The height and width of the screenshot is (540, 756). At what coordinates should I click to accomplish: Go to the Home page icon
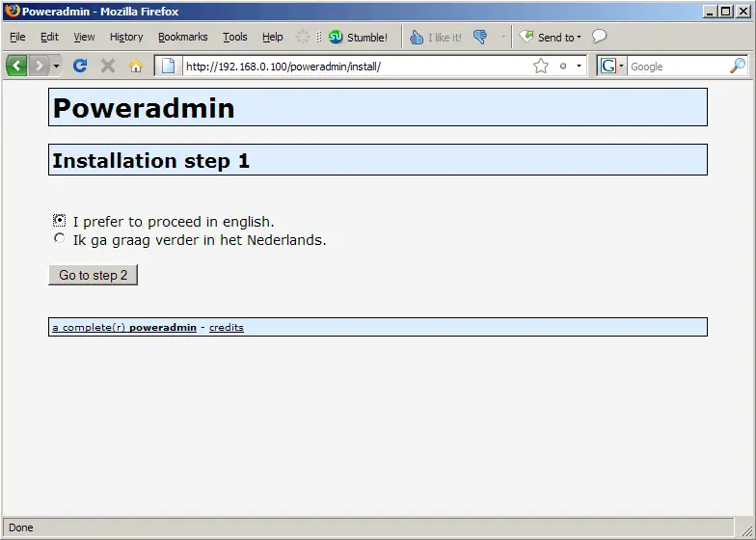pos(136,66)
